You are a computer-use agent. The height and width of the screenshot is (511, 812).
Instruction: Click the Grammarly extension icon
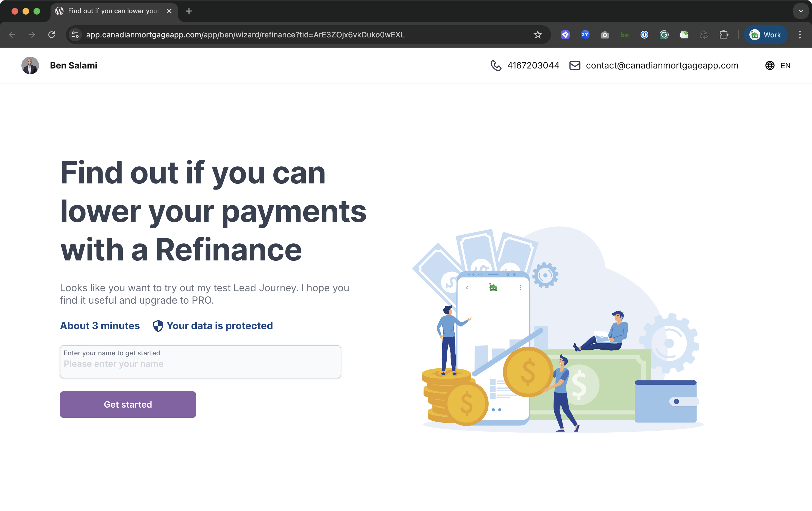click(664, 35)
